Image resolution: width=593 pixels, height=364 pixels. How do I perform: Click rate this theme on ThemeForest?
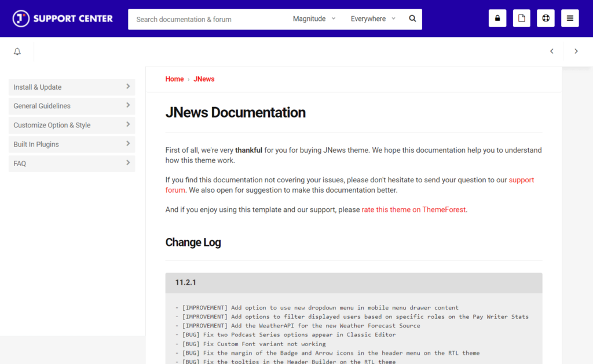tap(413, 209)
